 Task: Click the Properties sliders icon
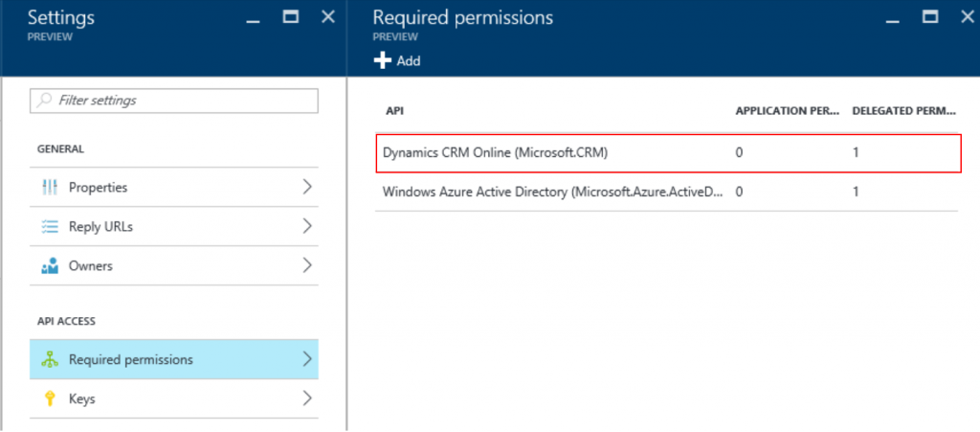(50, 188)
